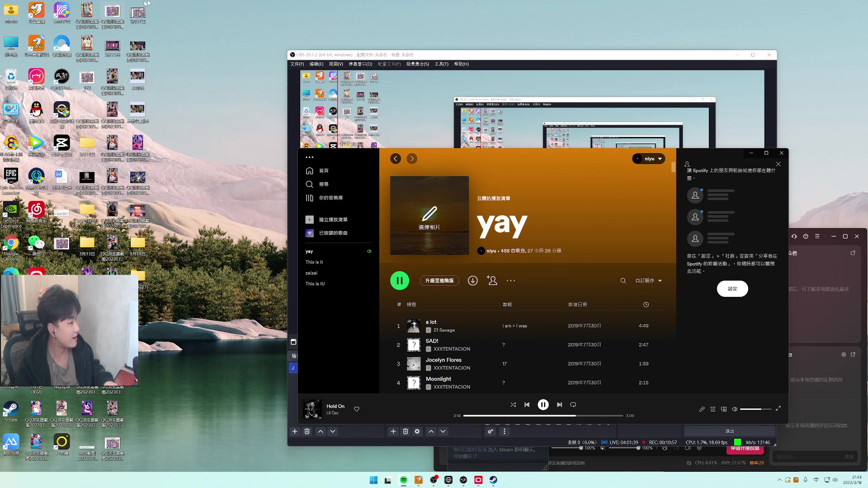868x488 pixels.
Task: Add a new OBS scene with plus
Action: pos(295,432)
